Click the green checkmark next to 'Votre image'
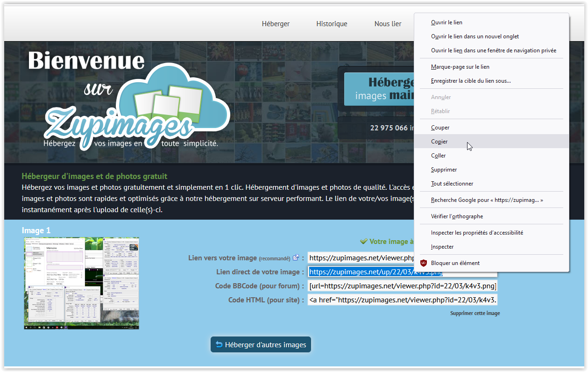588x372 pixels. coord(363,242)
